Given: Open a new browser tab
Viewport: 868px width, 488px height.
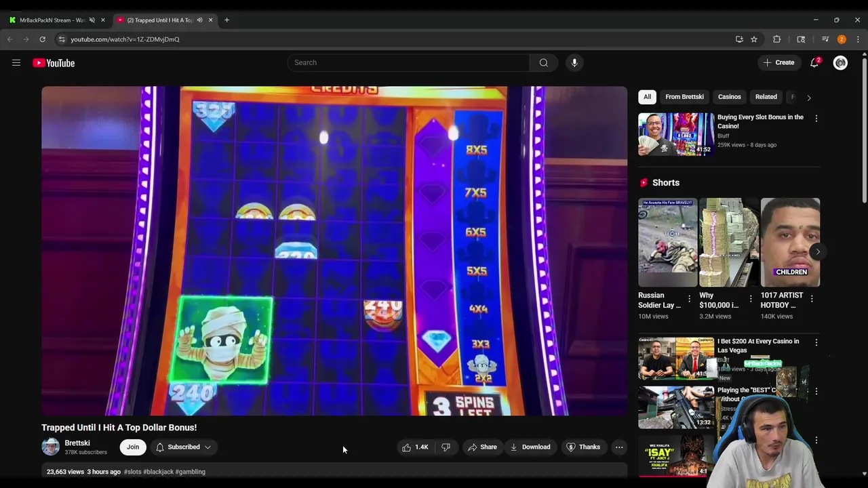Looking at the screenshot, I should [226, 20].
